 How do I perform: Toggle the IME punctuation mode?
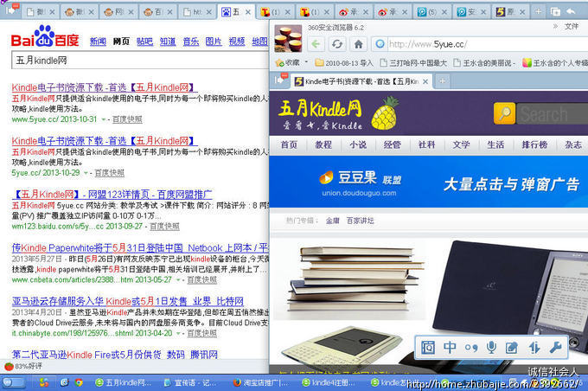tap(471, 348)
